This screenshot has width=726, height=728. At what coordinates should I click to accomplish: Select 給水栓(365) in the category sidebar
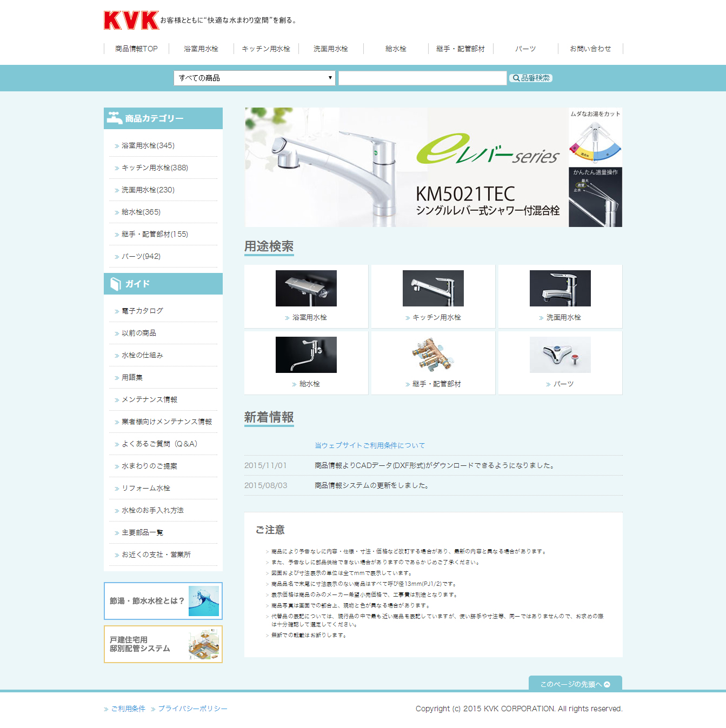coord(141,212)
